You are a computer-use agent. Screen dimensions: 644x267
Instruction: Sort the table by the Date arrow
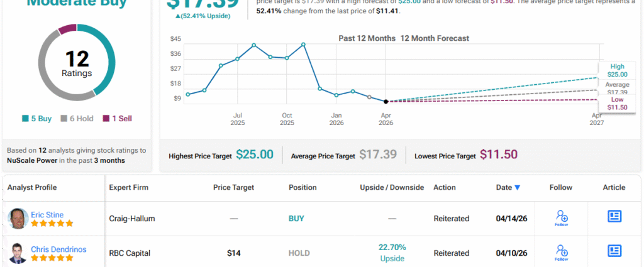tap(518, 187)
